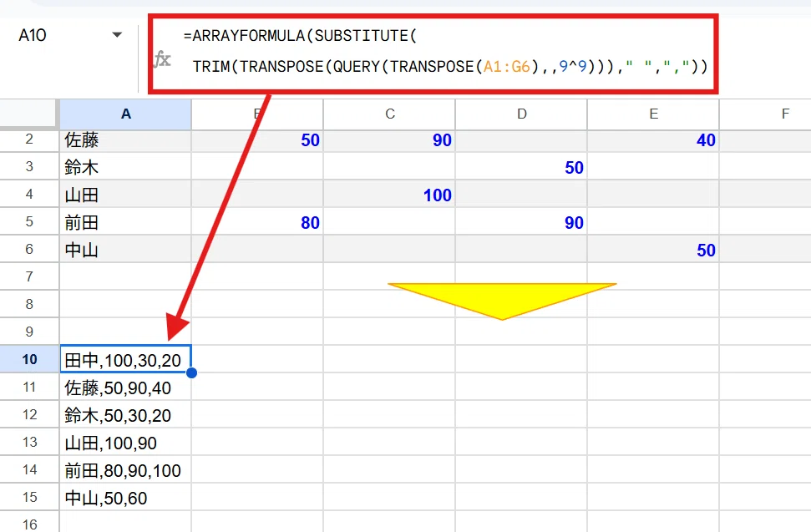Select column C header

click(x=389, y=114)
